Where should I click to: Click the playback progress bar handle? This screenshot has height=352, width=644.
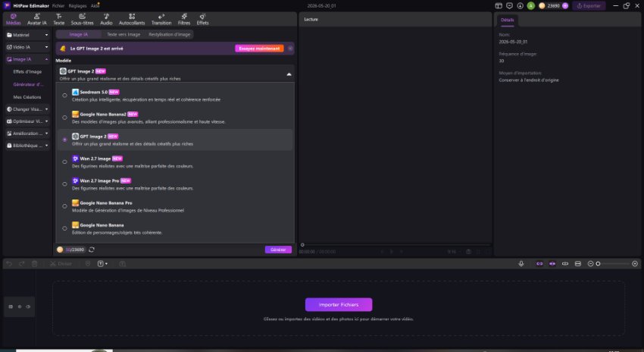click(x=302, y=245)
